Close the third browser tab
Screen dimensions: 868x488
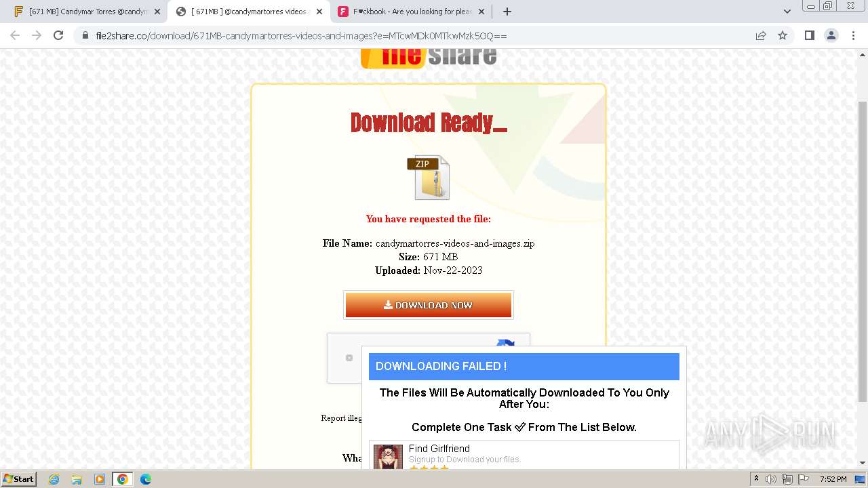pos(481,12)
